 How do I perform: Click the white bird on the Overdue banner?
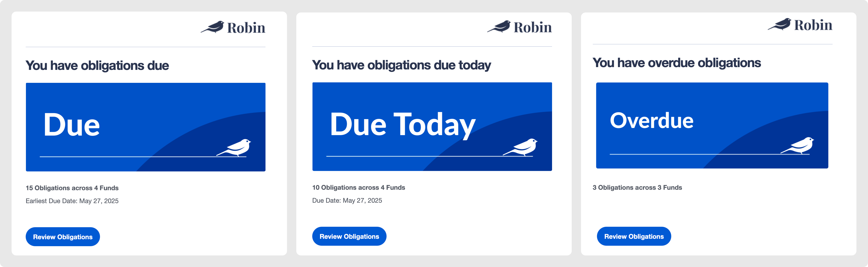(x=797, y=146)
